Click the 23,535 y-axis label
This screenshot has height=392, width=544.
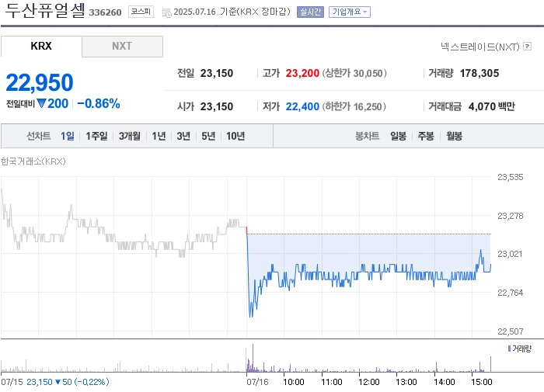point(511,177)
